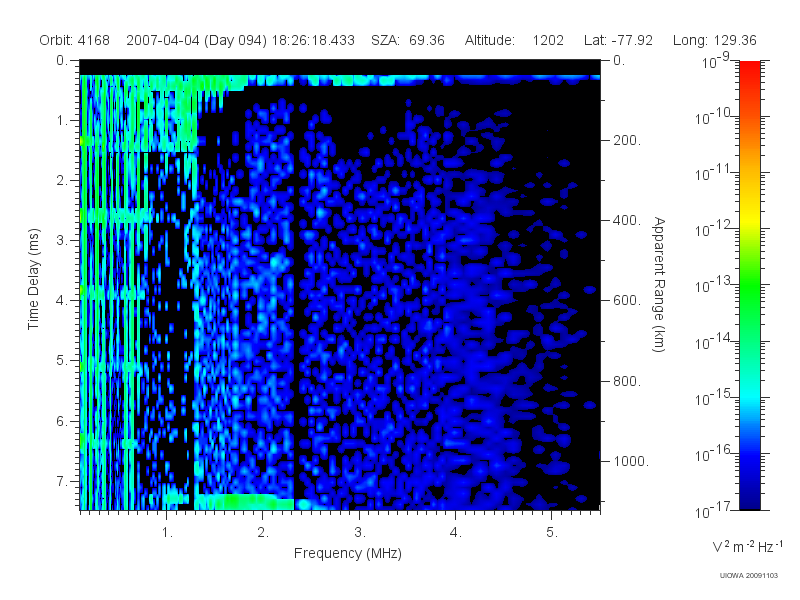This screenshot has width=800, height=600.
Task: Click the black vertical gap near 2.3 MHz
Action: pyautogui.click(x=296, y=296)
